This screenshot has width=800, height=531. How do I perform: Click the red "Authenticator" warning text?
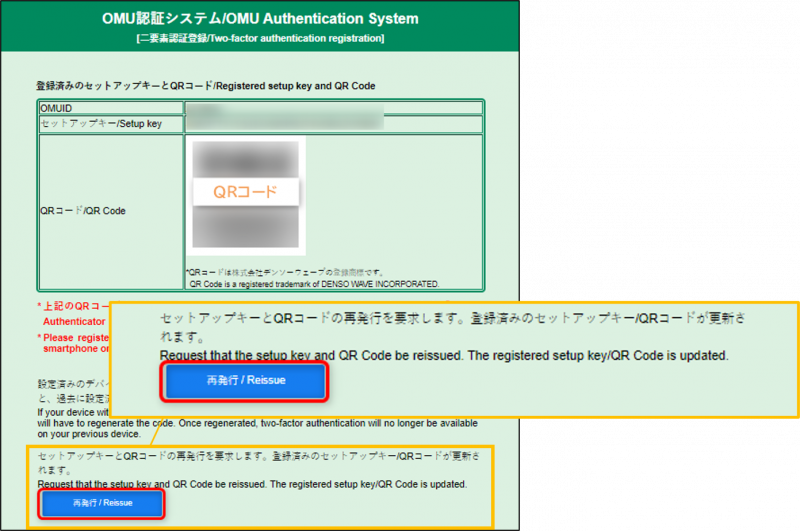(x=74, y=321)
